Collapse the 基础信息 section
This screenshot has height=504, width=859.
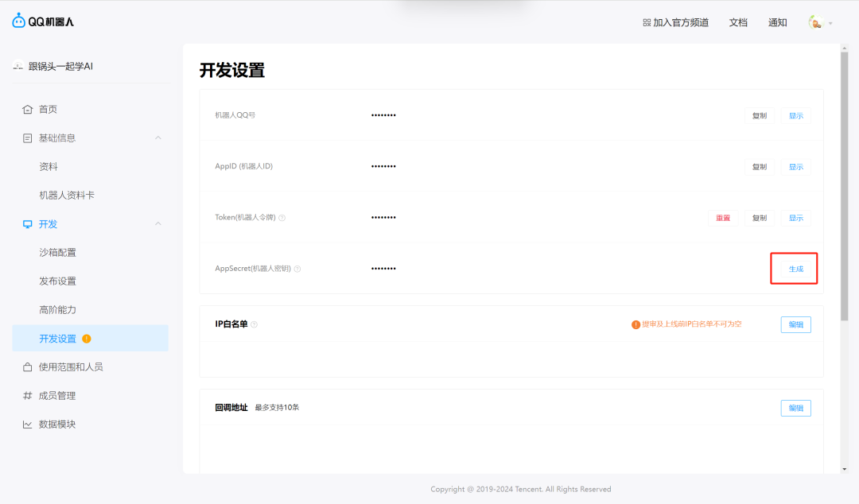tap(157, 138)
